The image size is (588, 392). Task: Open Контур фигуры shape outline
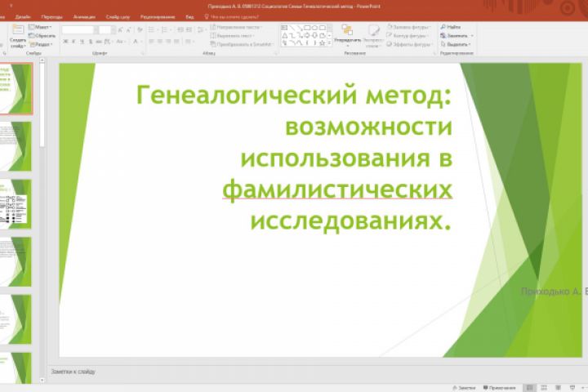tap(408, 36)
